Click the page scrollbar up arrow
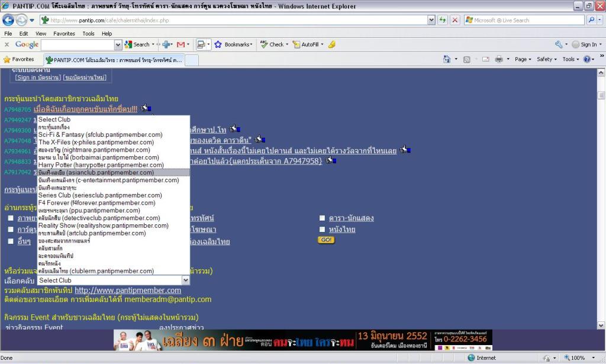This screenshot has width=606, height=364. click(601, 72)
